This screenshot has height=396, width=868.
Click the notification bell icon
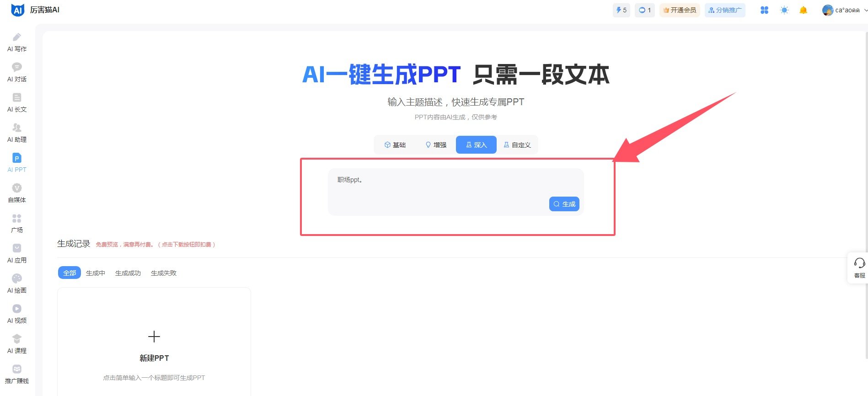[x=803, y=10]
